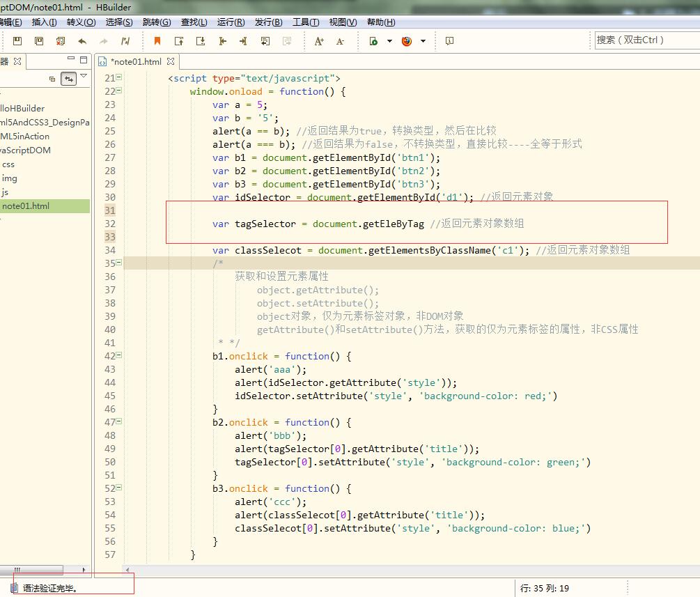Click the green run icon

(x=373, y=41)
